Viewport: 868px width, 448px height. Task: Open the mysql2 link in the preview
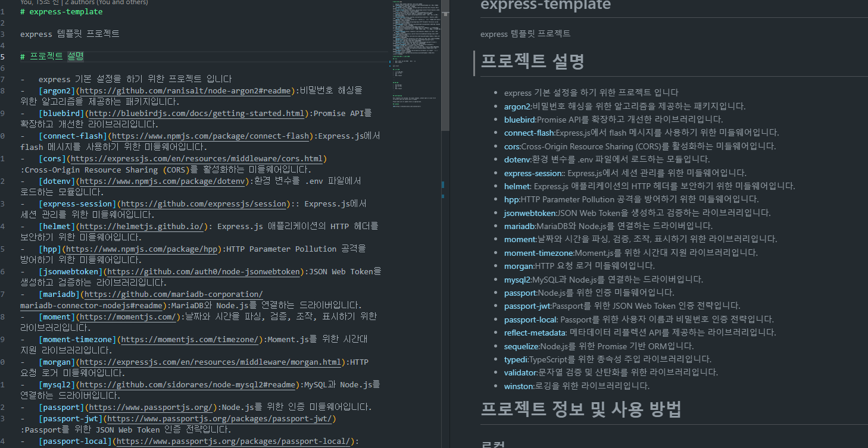point(517,279)
